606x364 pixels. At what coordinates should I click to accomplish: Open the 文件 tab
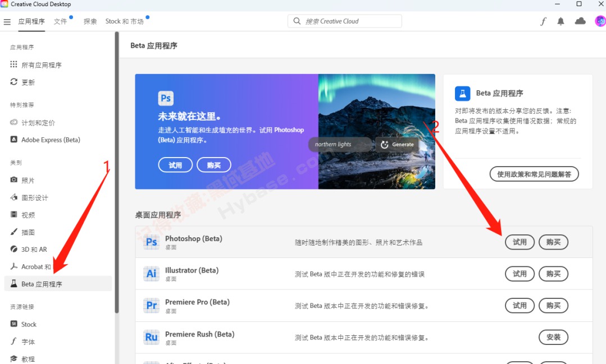tap(60, 22)
